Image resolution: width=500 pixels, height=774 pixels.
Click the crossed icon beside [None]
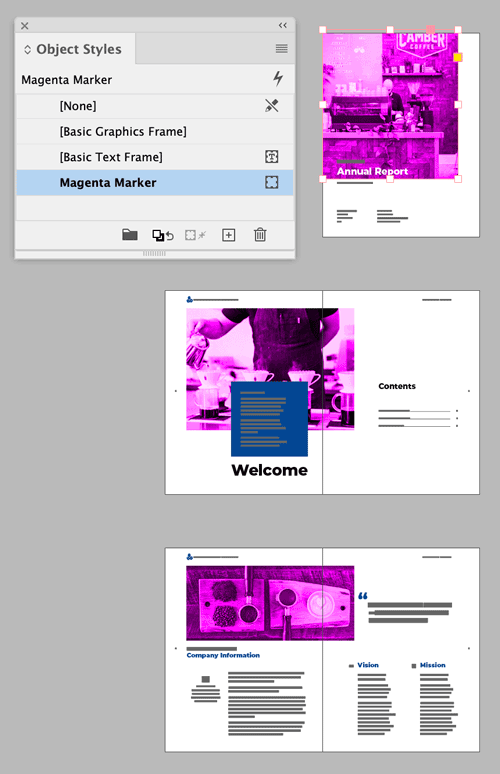click(x=271, y=105)
